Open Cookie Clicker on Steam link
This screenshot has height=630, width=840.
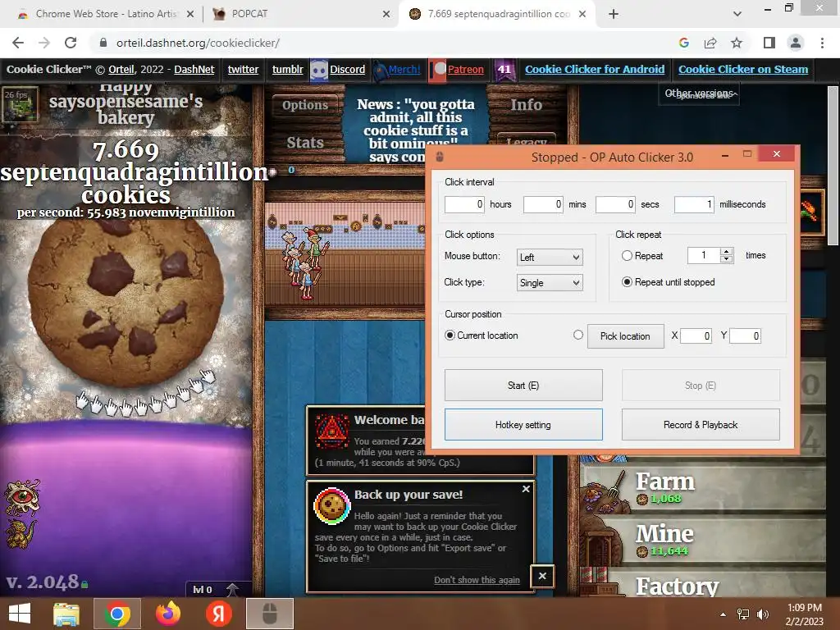pos(743,69)
